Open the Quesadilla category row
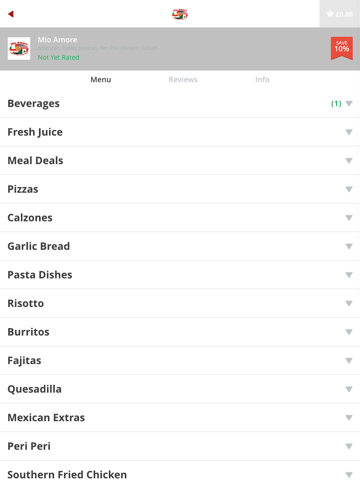This screenshot has width=360, height=480. [180, 389]
